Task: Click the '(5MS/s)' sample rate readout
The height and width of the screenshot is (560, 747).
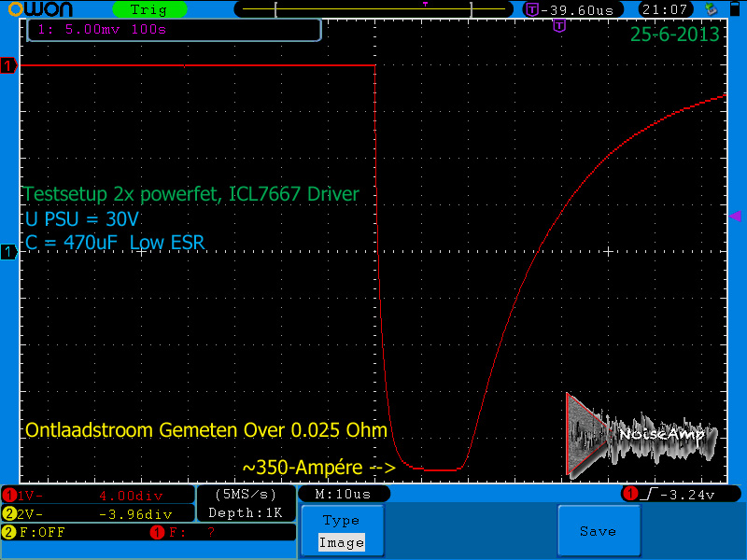Action: 246,495
